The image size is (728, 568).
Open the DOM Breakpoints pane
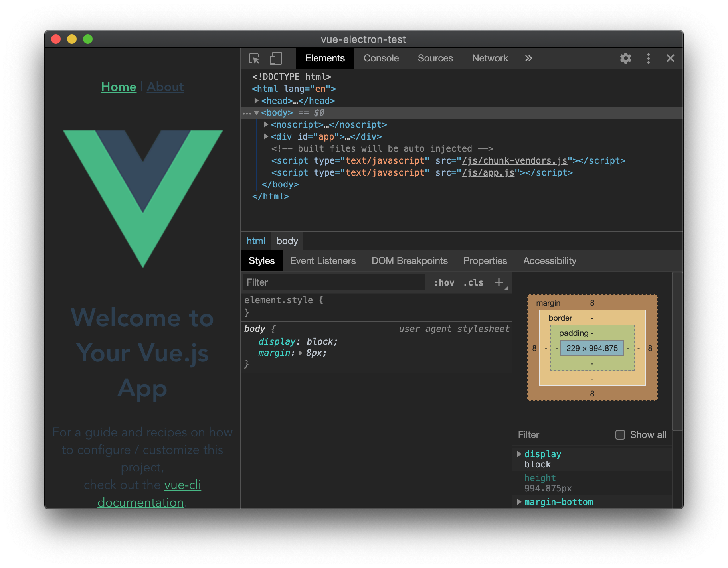click(x=409, y=261)
